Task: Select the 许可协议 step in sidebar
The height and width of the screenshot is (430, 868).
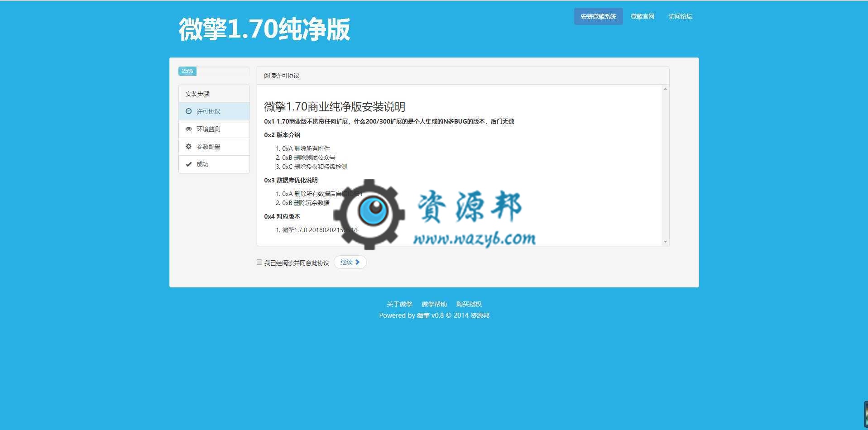Action: click(214, 111)
